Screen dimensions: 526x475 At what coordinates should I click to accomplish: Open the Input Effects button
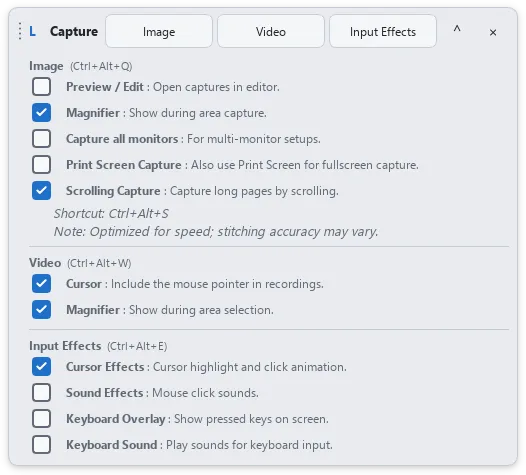click(383, 31)
